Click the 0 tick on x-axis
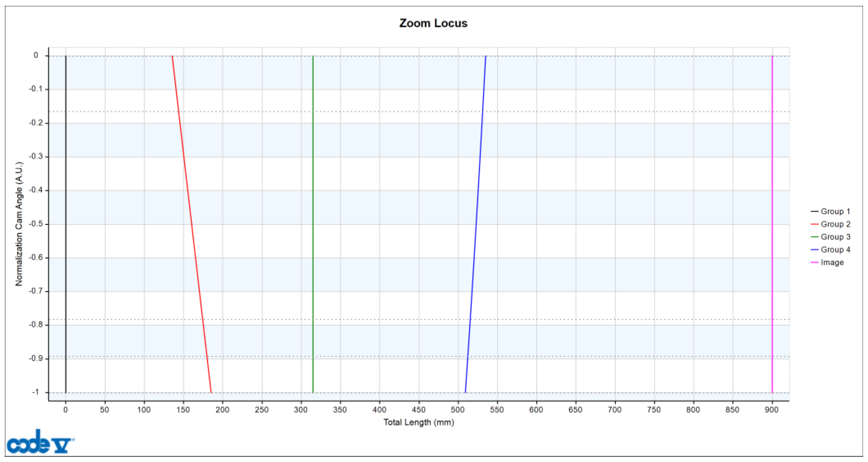This screenshot has width=868, height=462. point(65,410)
